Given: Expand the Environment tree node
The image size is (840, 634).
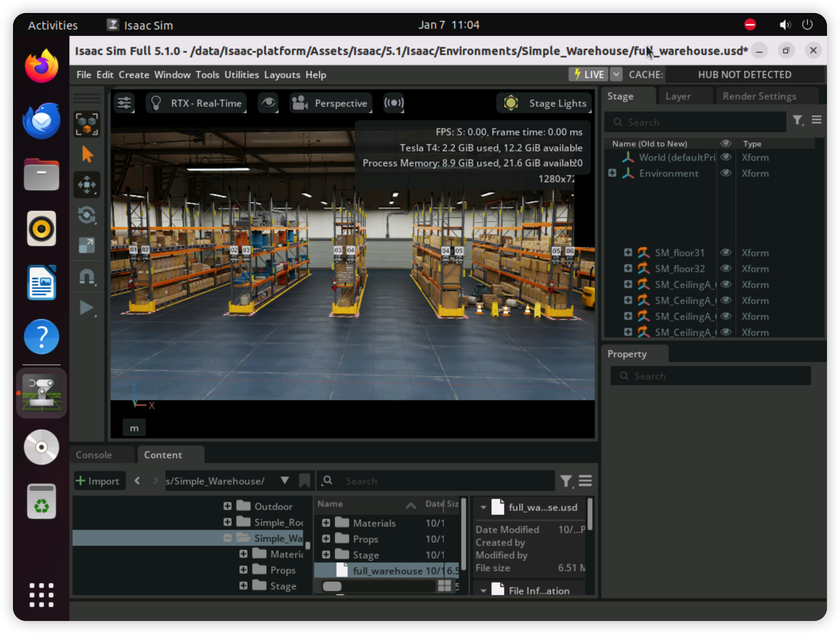Looking at the screenshot, I should (x=612, y=173).
